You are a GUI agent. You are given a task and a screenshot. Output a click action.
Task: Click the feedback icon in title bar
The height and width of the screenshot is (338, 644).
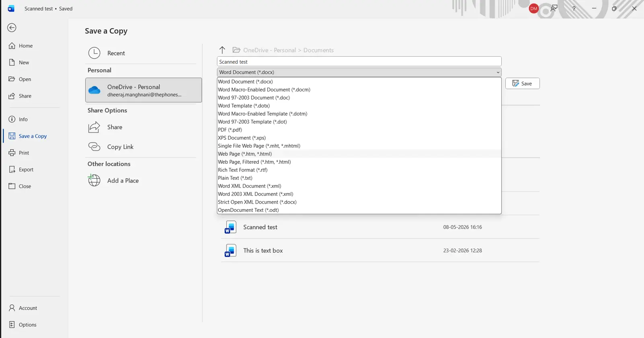tap(554, 8)
